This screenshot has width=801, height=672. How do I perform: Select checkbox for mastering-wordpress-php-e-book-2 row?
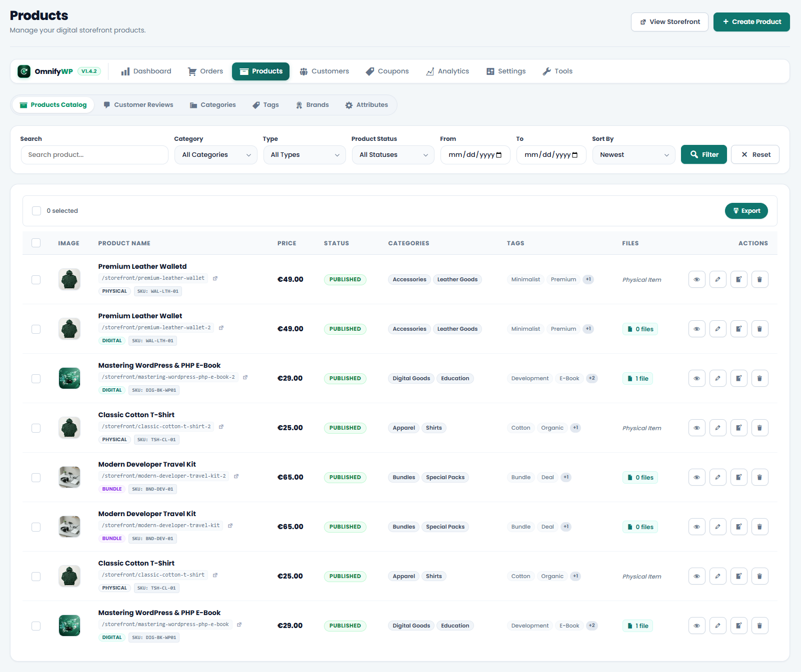(x=36, y=379)
